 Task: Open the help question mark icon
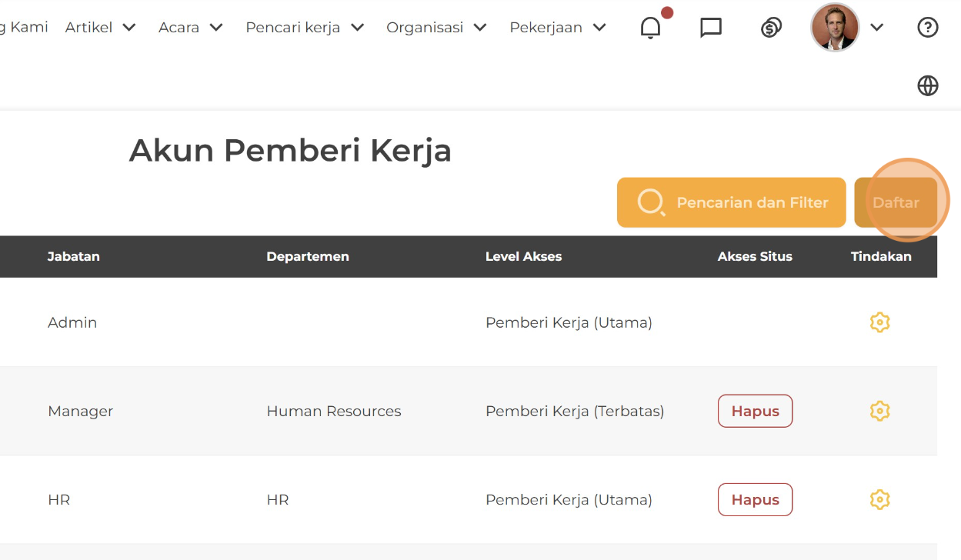point(928,28)
